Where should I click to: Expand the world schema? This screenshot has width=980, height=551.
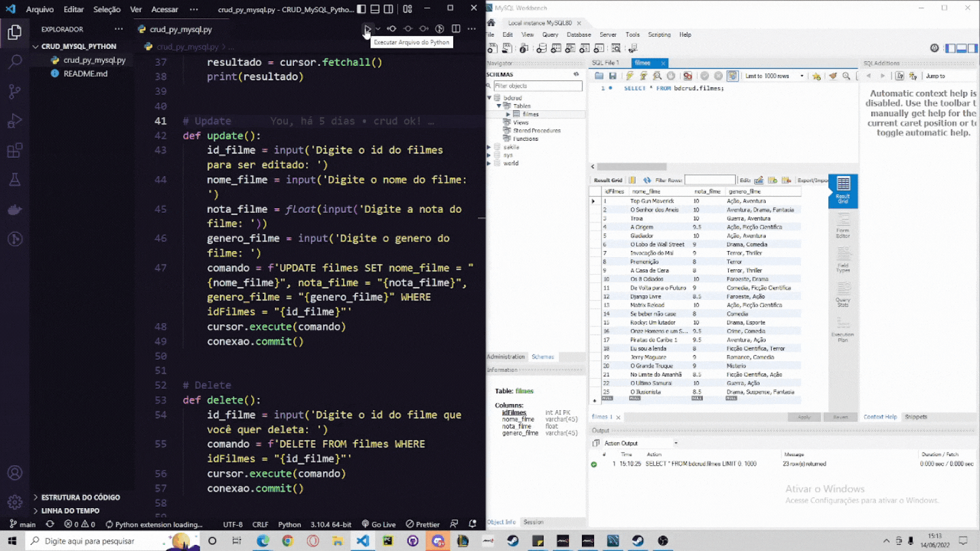[489, 163]
